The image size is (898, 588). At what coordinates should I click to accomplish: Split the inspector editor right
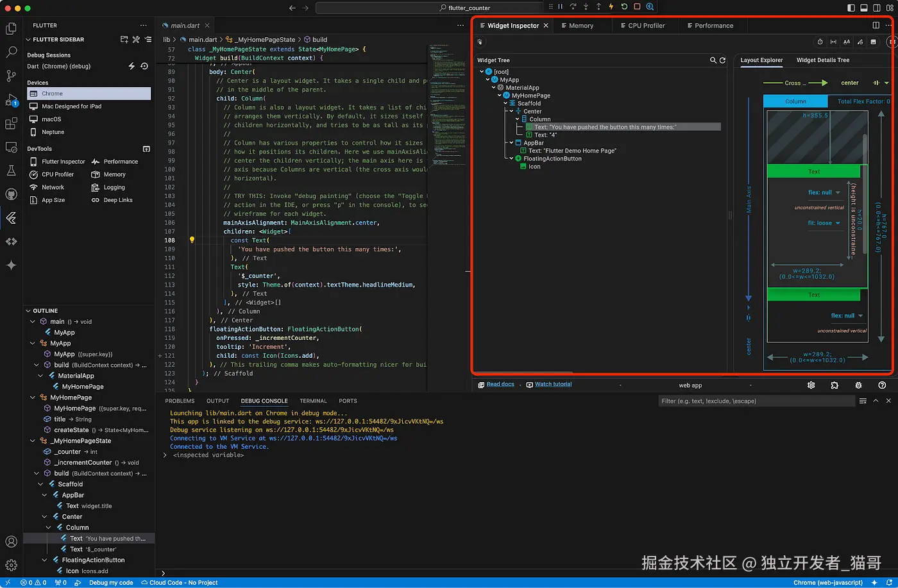tap(876, 26)
